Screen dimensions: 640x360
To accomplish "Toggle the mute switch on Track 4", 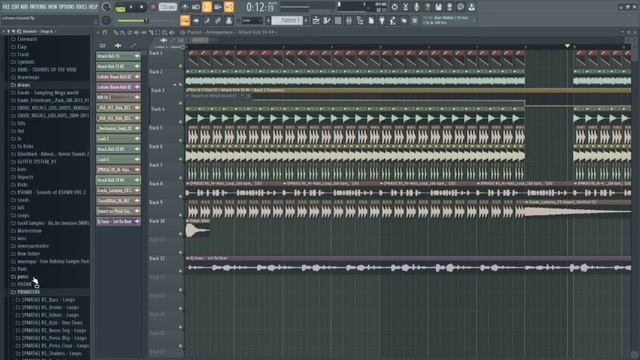I will [180, 122].
